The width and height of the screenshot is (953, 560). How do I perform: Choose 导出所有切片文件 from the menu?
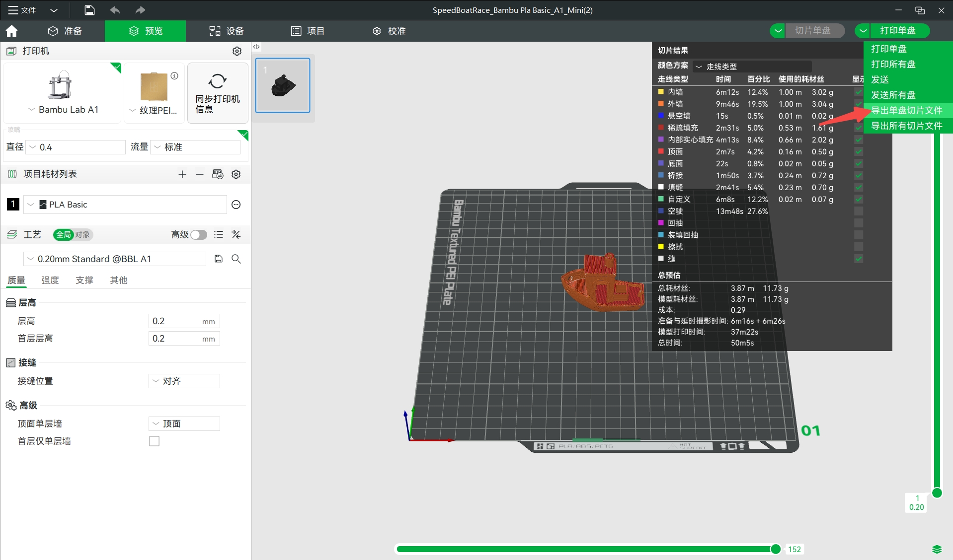point(907,126)
